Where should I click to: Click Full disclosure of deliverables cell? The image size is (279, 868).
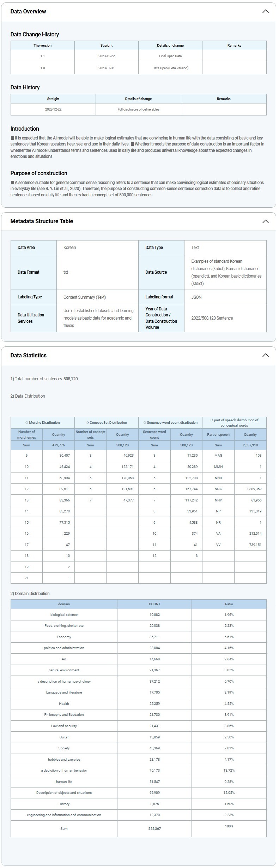(x=138, y=109)
